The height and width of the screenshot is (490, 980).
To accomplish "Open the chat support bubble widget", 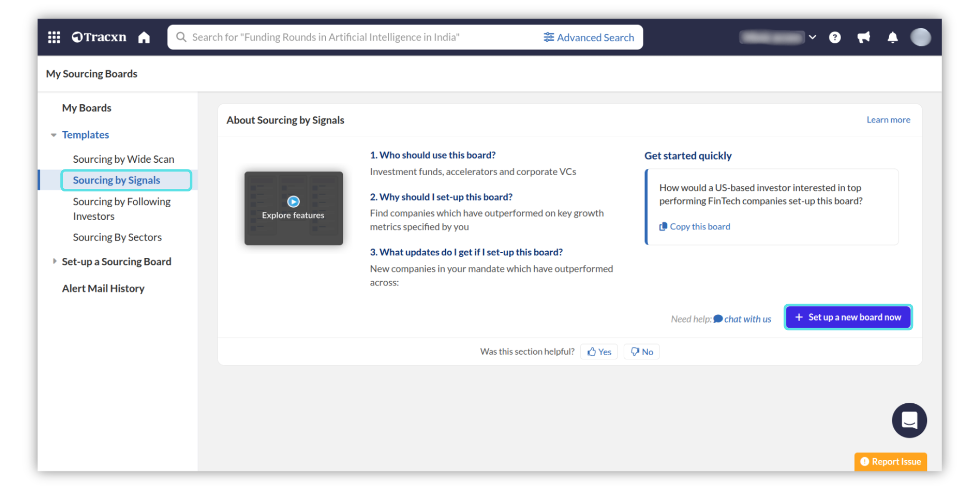I will (909, 420).
